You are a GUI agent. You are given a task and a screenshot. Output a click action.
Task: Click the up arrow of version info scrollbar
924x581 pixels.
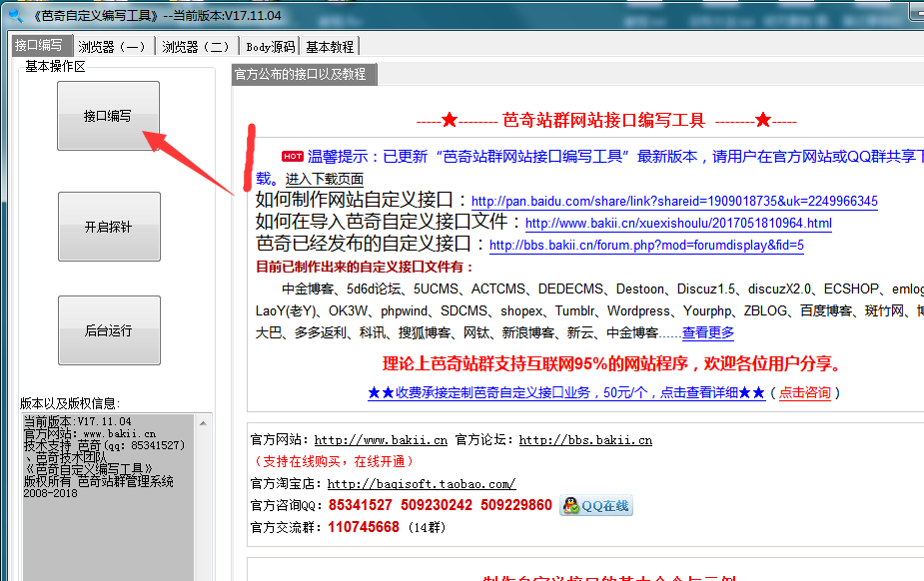click(x=204, y=423)
